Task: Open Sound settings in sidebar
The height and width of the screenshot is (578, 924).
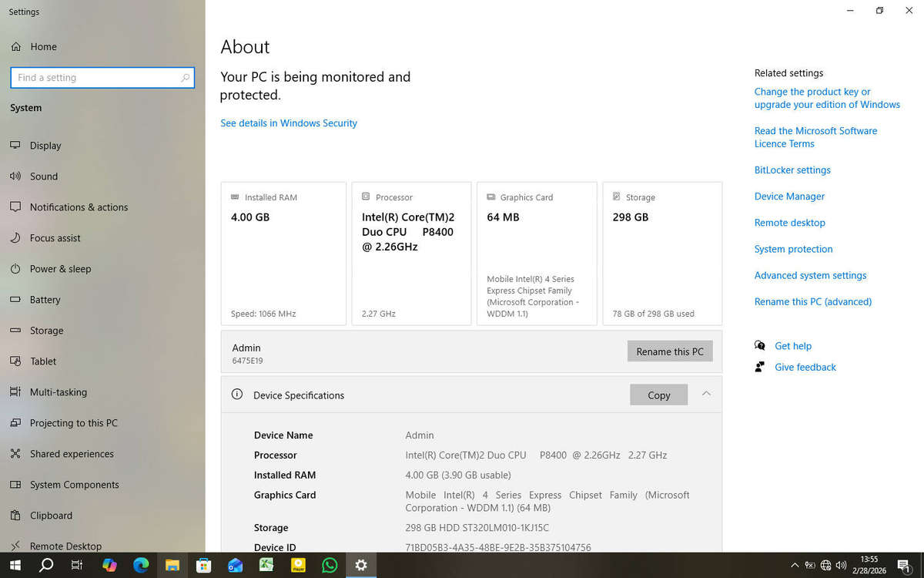Action: pyautogui.click(x=44, y=176)
